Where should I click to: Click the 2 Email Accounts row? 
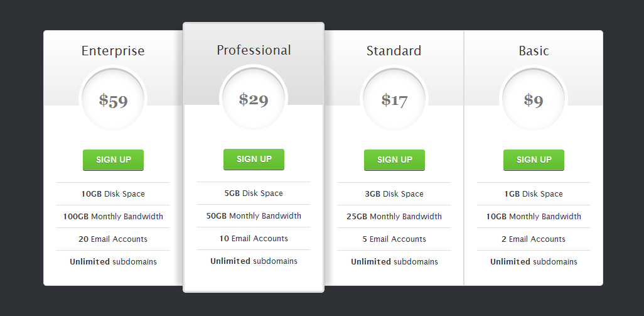tap(534, 239)
